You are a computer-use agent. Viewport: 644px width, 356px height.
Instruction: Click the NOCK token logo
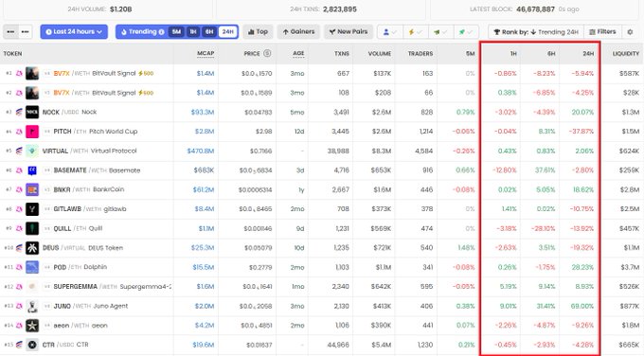(x=32, y=112)
